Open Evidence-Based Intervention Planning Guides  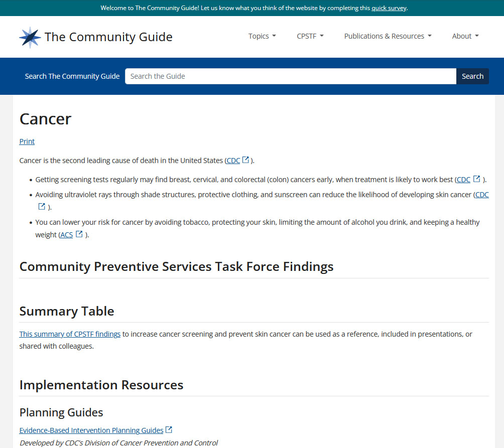point(91,430)
